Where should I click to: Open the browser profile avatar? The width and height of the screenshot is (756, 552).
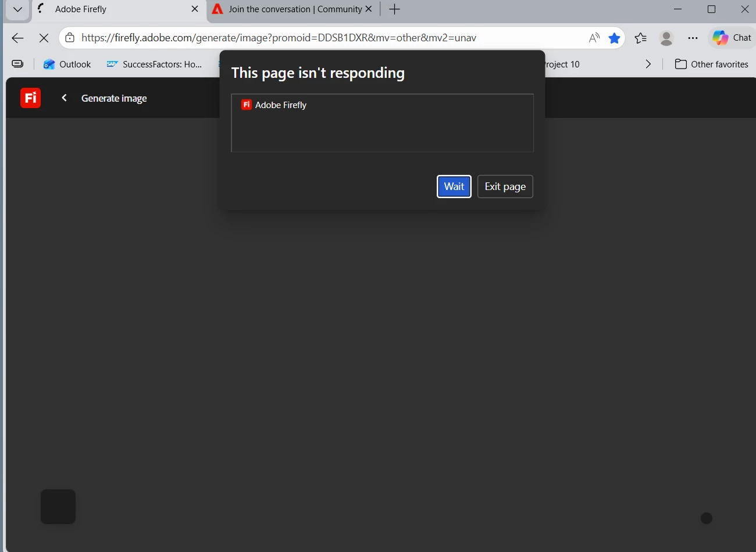pyautogui.click(x=666, y=38)
